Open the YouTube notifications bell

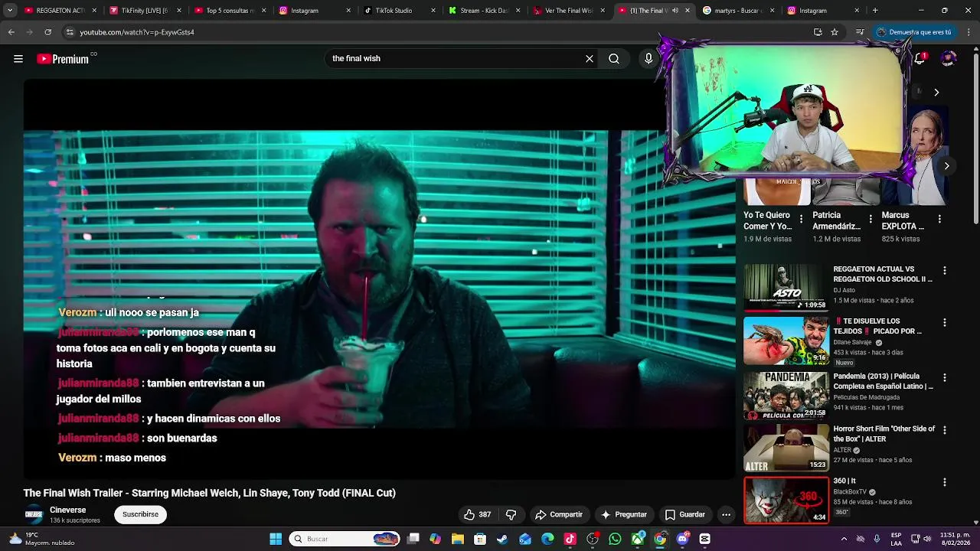point(920,59)
